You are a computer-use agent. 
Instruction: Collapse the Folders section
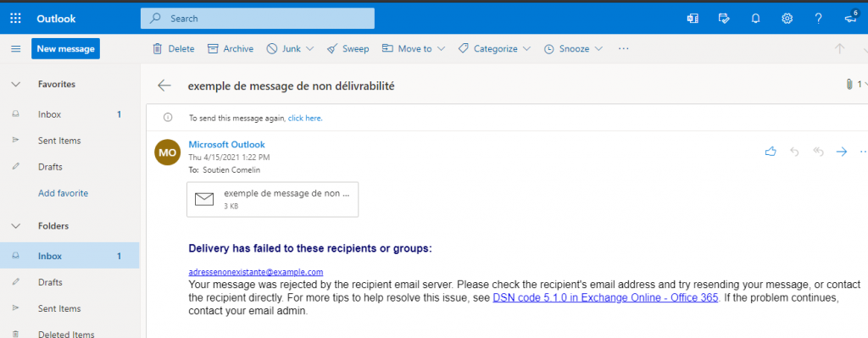pos(16,226)
